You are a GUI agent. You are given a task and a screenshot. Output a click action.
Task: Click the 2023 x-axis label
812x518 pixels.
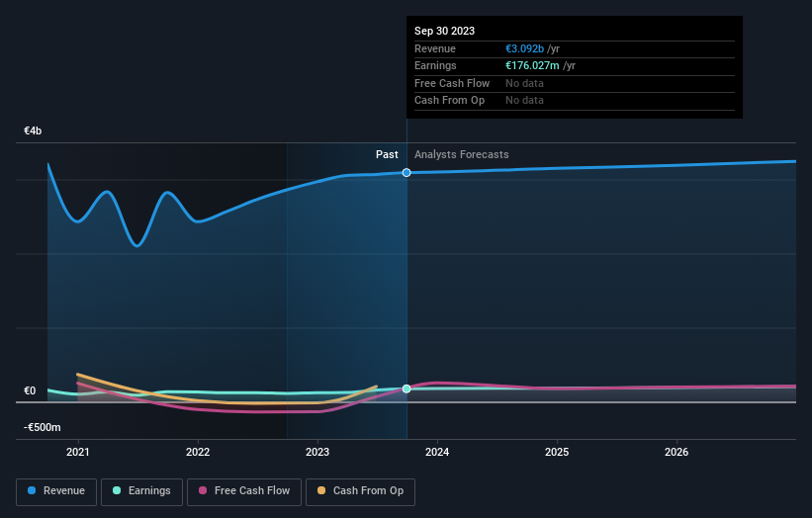[x=317, y=452]
